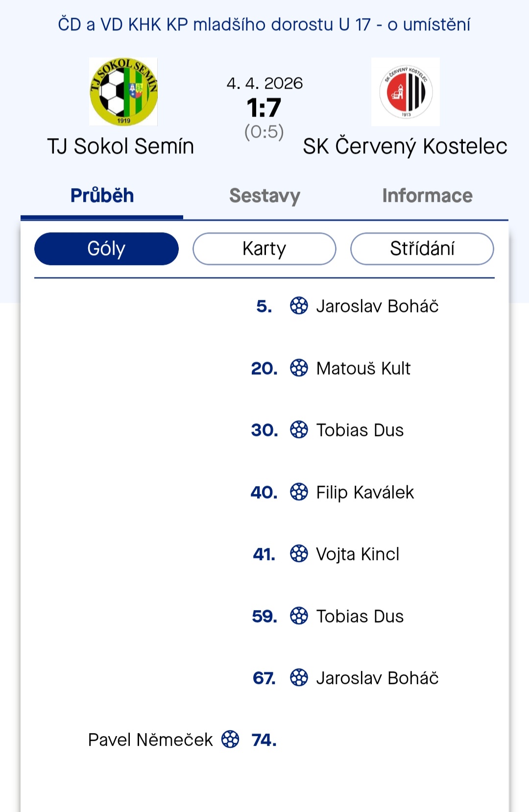Click Jaroslav Boháč's name at minute 67

(x=378, y=678)
